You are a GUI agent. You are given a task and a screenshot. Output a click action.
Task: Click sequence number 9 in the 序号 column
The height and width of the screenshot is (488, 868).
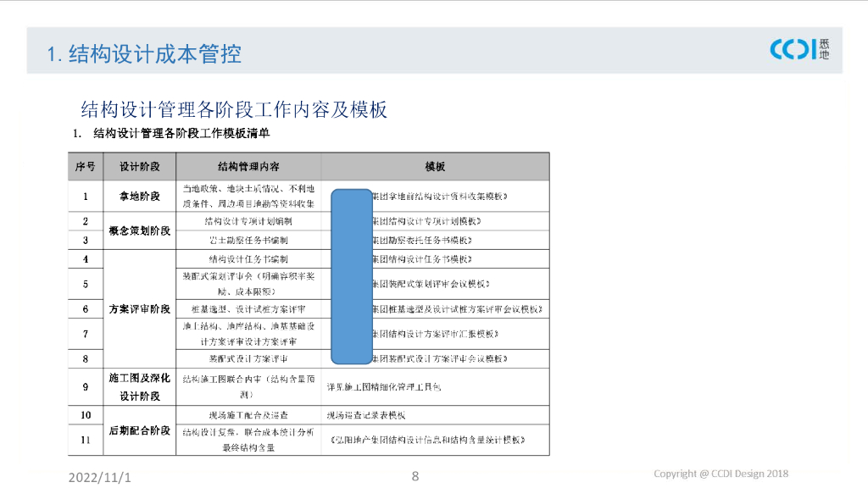[x=86, y=387]
